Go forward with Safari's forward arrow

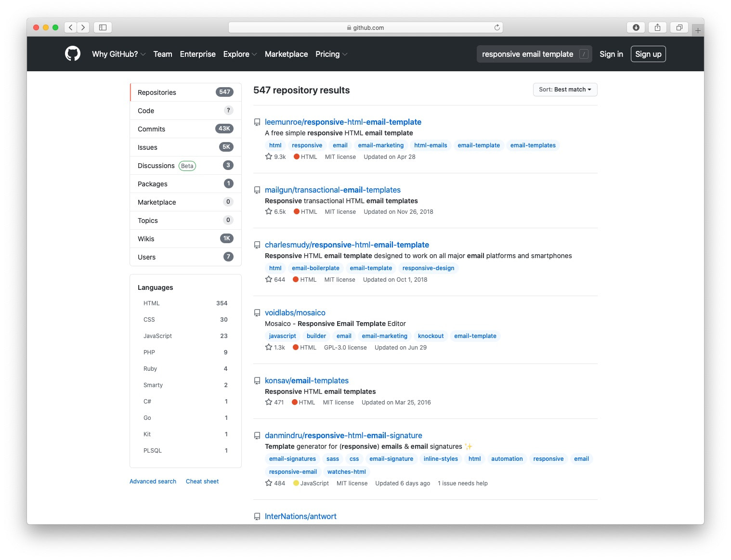coord(83,27)
